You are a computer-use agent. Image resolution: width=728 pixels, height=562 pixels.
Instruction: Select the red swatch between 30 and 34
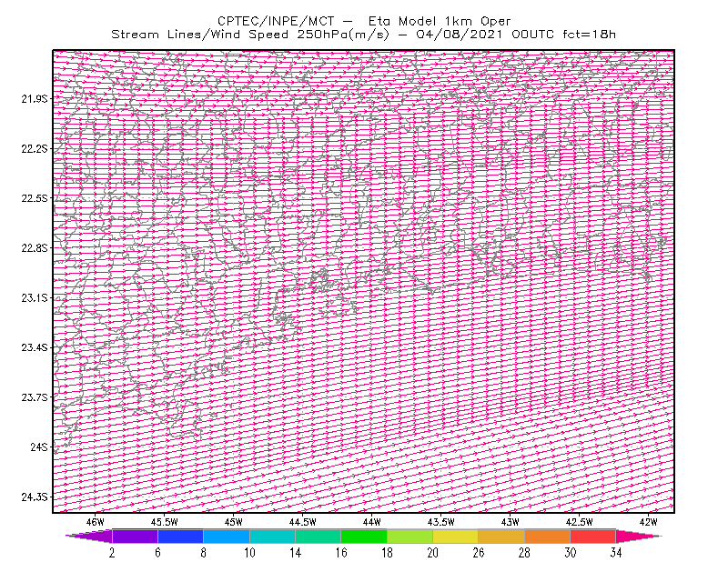[x=593, y=536]
